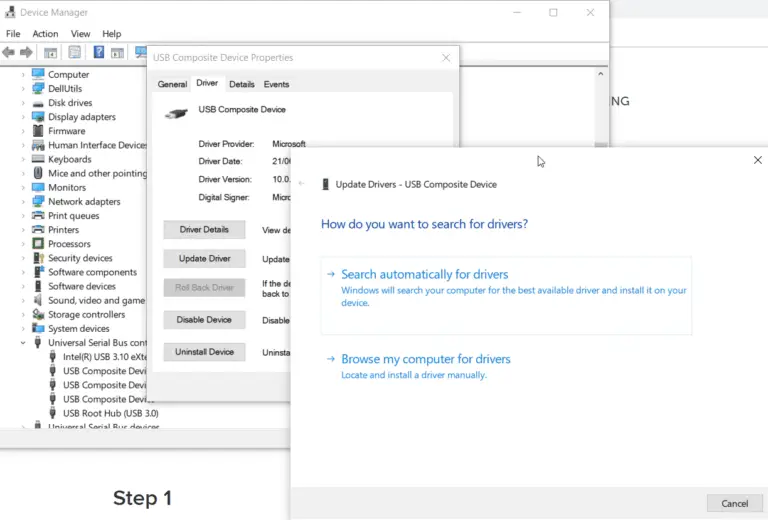Expand the DellUtils node

23,89
